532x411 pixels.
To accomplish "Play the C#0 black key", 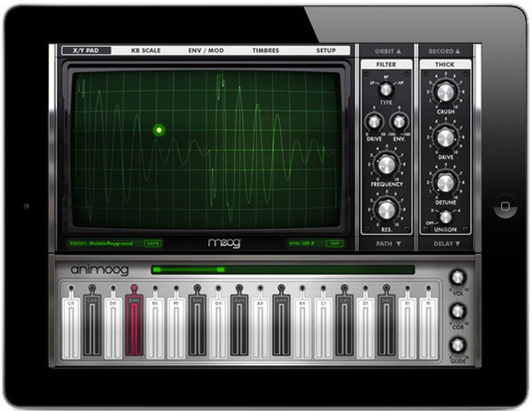I will [x=92, y=326].
